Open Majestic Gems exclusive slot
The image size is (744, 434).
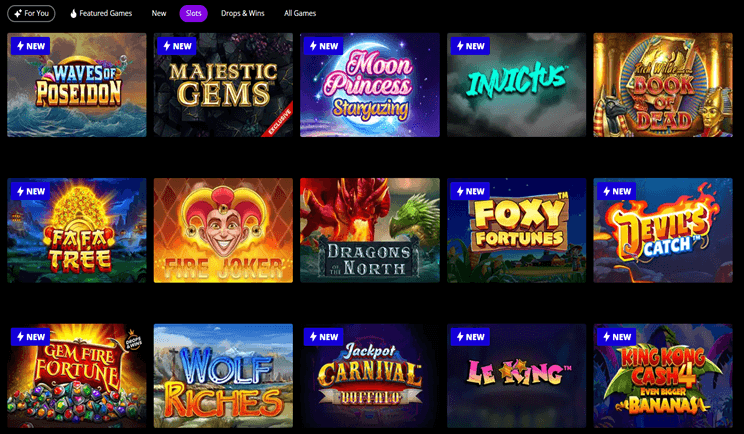tap(223, 85)
